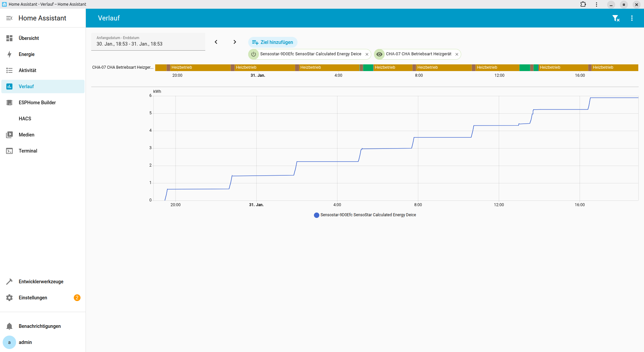This screenshot has width=644, height=352.
Task: Open the Energie lightning bolt item
Action: click(26, 54)
